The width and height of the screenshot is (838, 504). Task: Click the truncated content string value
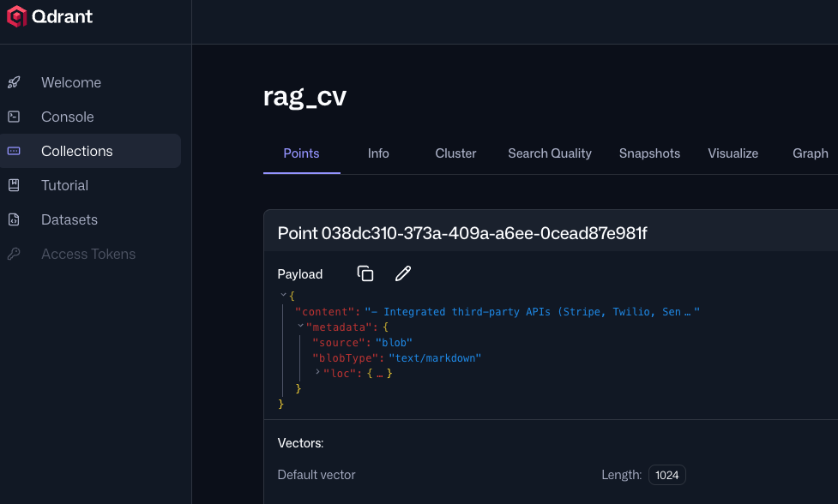(532, 312)
